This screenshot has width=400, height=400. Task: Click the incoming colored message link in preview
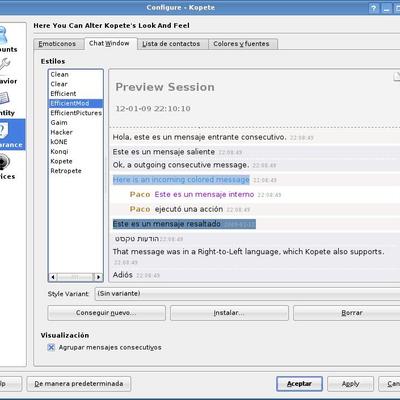(181, 180)
